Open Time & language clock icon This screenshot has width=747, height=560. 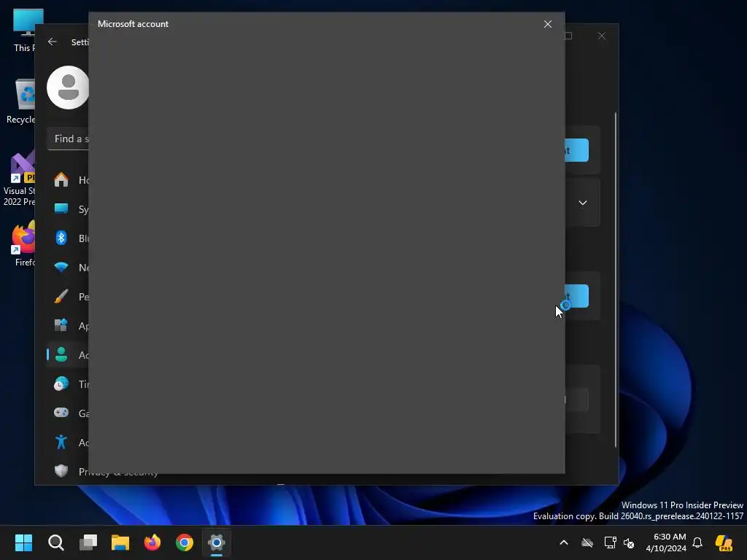pos(61,384)
